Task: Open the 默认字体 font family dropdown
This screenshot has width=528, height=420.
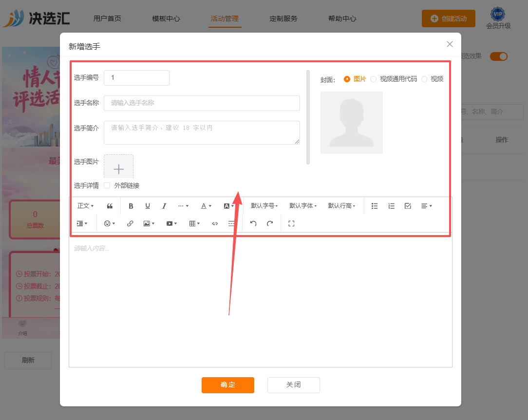Action: tap(303, 206)
